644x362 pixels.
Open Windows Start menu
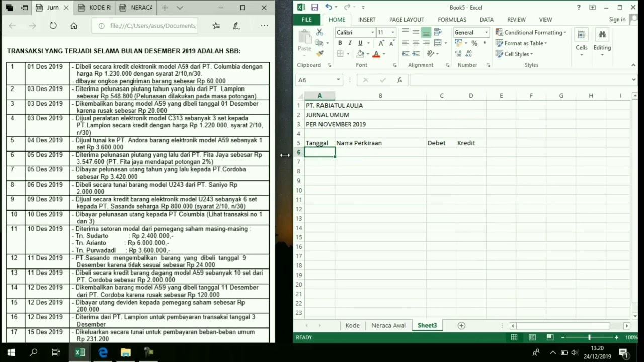(11, 352)
